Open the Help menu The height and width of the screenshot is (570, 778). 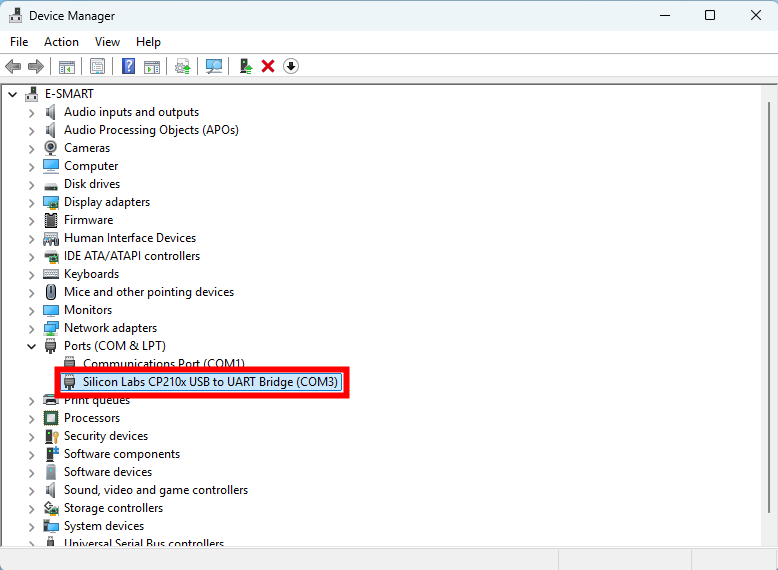click(148, 42)
